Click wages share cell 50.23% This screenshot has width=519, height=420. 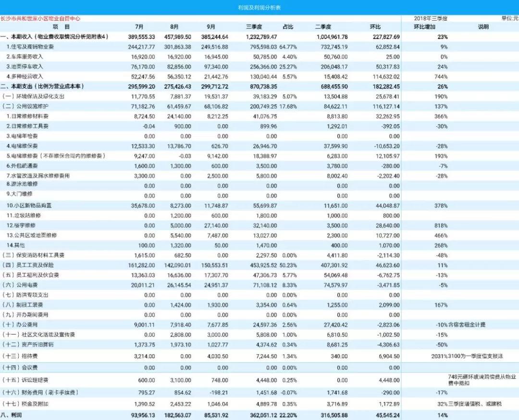pyautogui.click(x=288, y=265)
